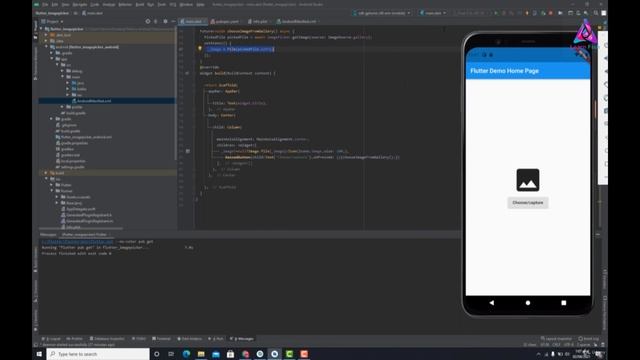This screenshot has width=640, height=360.
Task: Select AndroidManifest.xml in the project tree
Action: (x=94, y=101)
